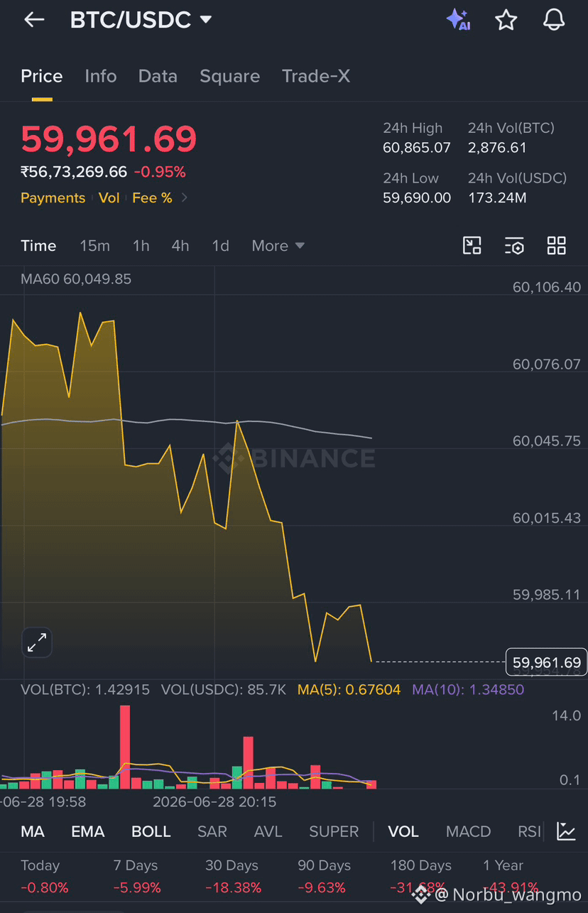
Task: Click the 2026-06-28 20:15 time axis label
Action: click(214, 802)
